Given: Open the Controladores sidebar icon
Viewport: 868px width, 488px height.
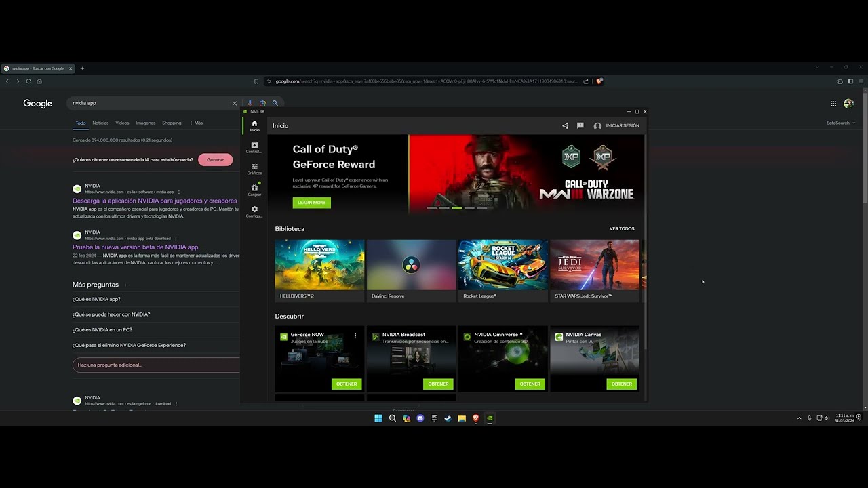Looking at the screenshot, I should click(254, 147).
